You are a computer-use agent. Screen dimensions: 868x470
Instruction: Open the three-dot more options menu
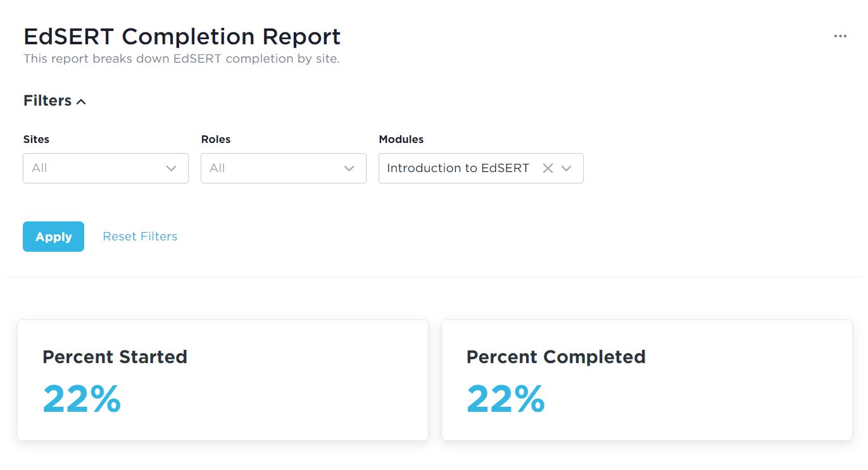coord(840,37)
